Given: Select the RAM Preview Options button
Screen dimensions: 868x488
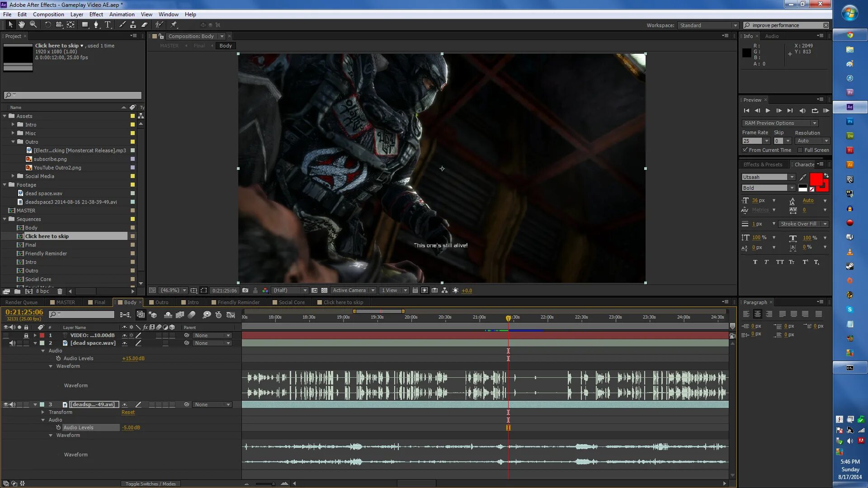Looking at the screenshot, I should tap(778, 123).
